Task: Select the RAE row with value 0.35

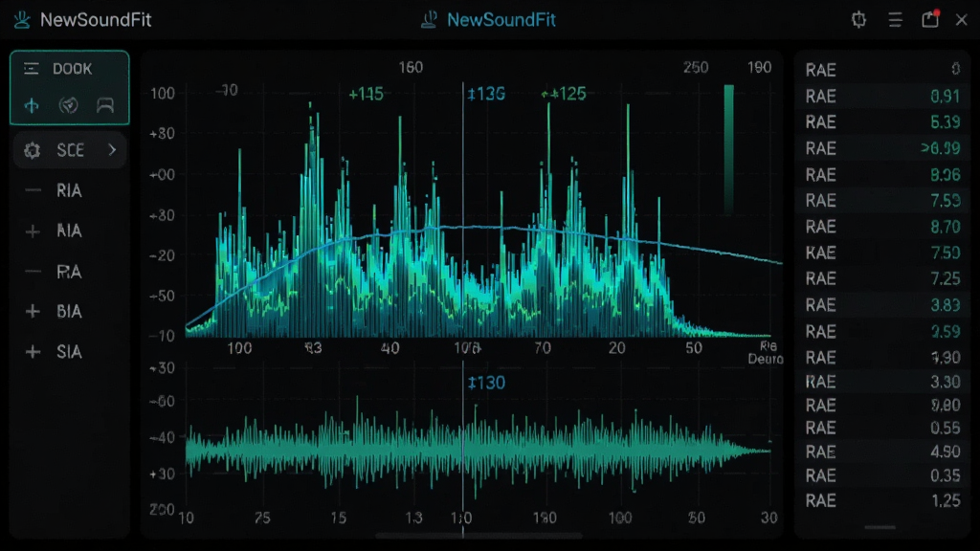Action: click(x=881, y=476)
